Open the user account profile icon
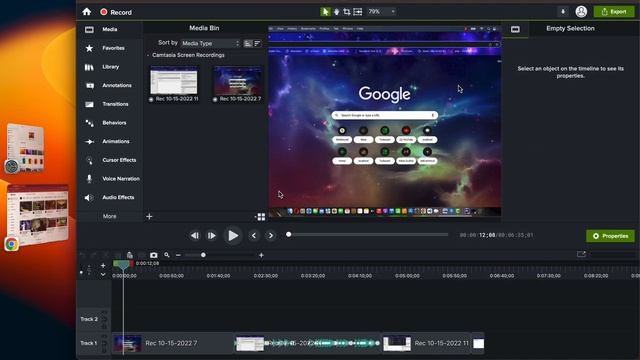The width and height of the screenshot is (640, 360). click(x=581, y=11)
